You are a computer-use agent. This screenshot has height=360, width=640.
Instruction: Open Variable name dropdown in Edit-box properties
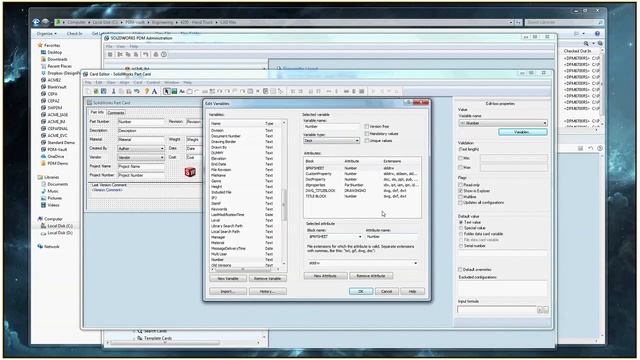(503, 123)
